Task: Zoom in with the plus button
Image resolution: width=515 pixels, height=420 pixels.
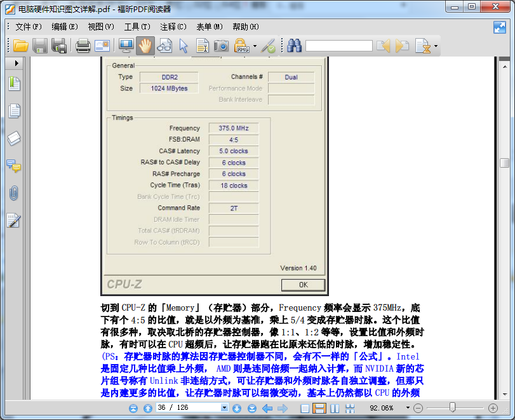Action: [x=493, y=408]
